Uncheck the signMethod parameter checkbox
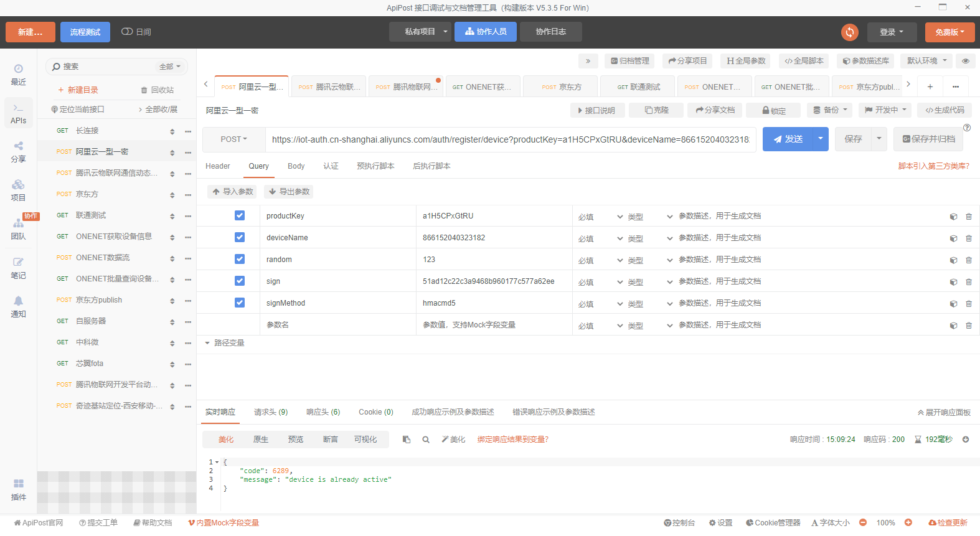980x536 pixels. 240,303
